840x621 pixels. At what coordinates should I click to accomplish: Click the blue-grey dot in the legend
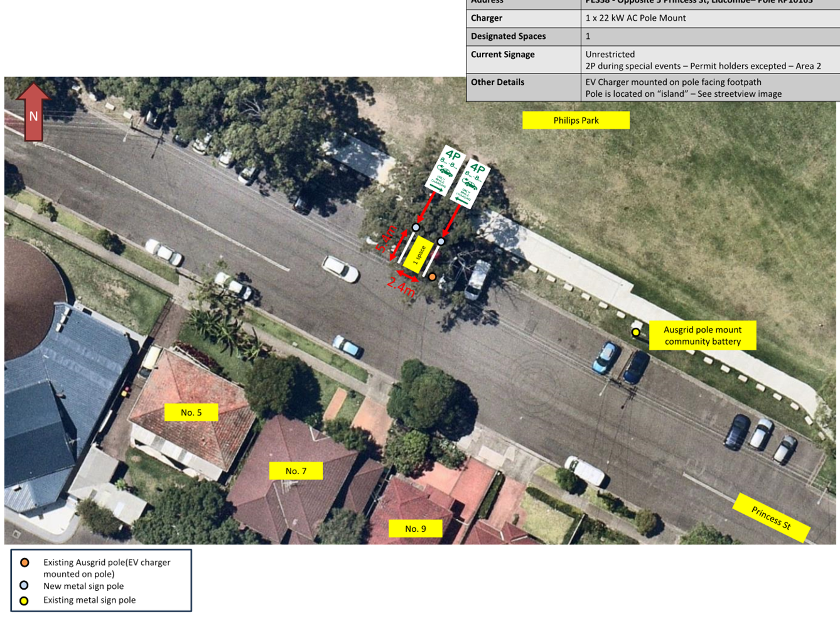click(24, 586)
